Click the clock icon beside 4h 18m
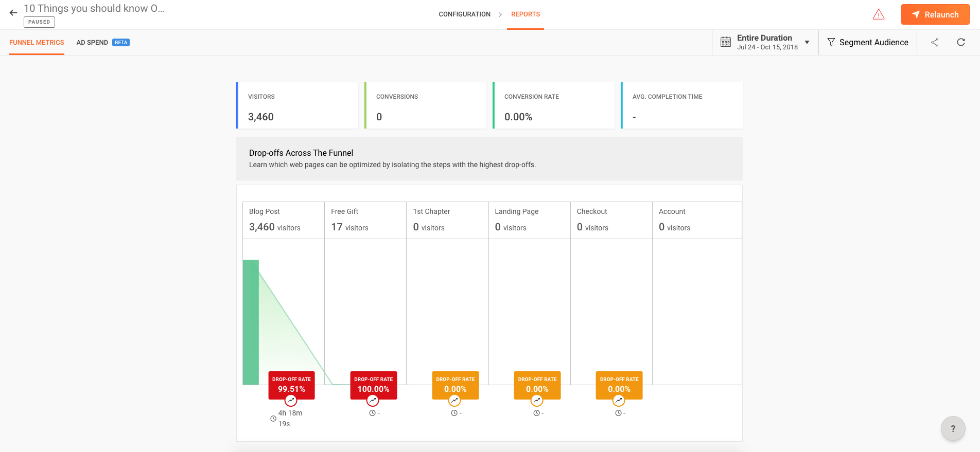980x452 pixels. (273, 419)
